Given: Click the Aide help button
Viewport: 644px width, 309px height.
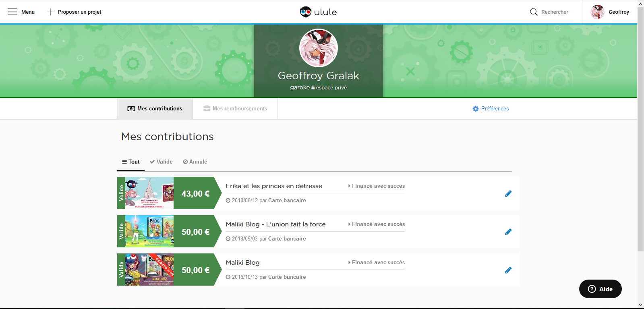Looking at the screenshot, I should click(x=600, y=289).
